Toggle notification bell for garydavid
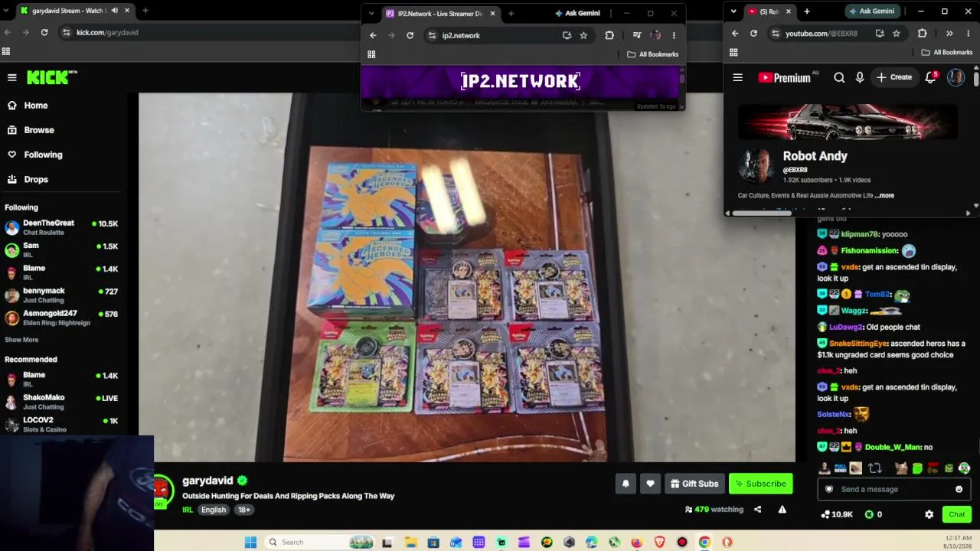Screen dimensions: 980x551 pyautogui.click(x=626, y=484)
